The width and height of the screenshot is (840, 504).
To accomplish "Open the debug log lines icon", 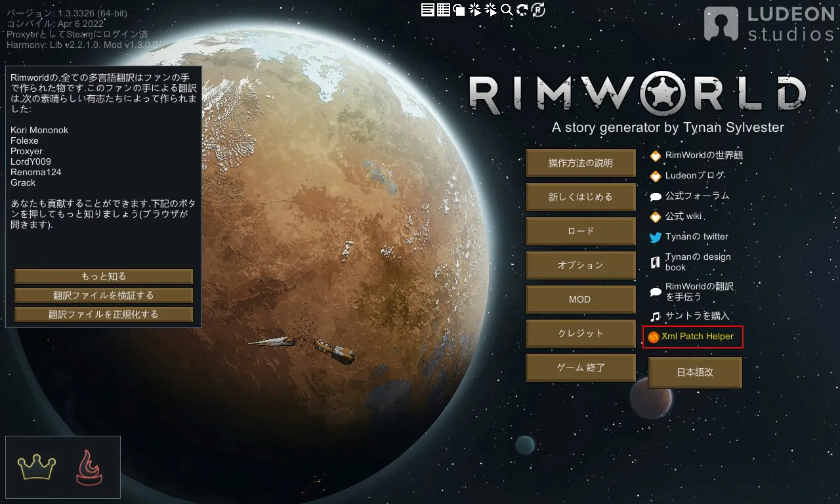I will point(427,9).
